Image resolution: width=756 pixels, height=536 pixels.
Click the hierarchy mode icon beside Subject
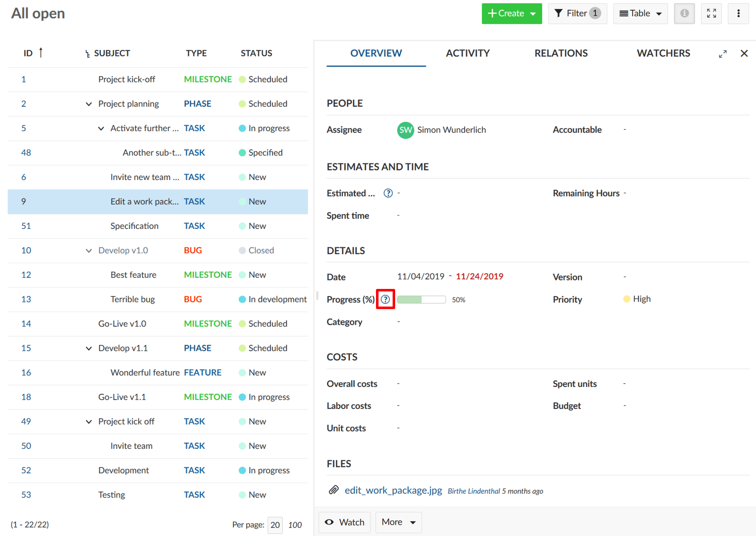click(x=87, y=53)
